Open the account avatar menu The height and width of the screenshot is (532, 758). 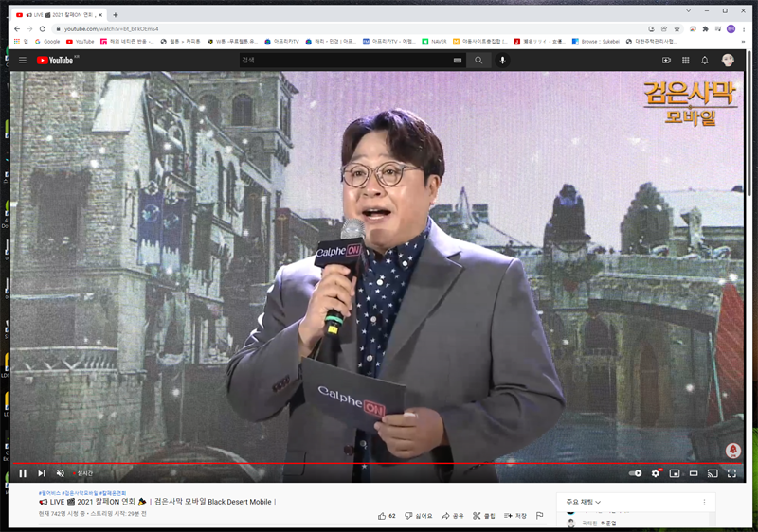728,60
